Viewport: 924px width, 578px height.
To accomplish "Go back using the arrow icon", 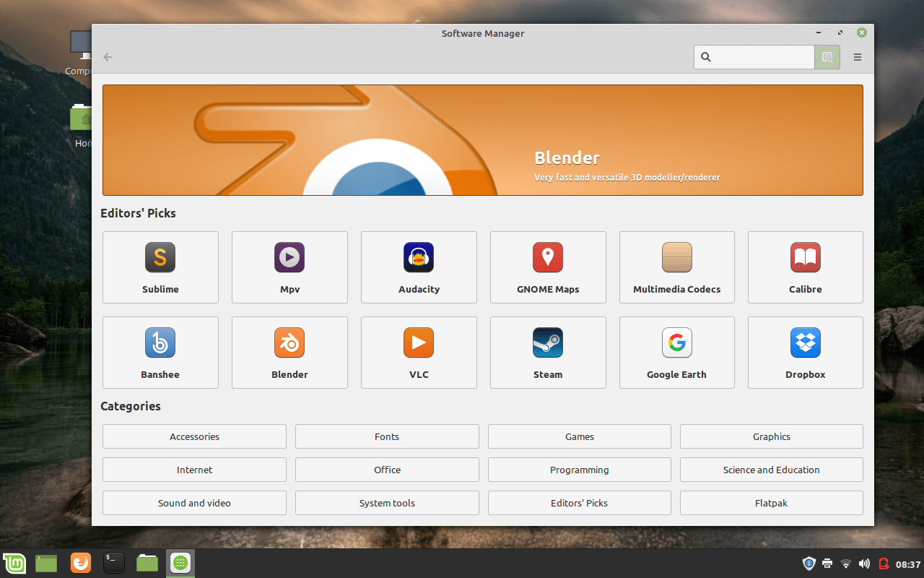I will [x=108, y=57].
